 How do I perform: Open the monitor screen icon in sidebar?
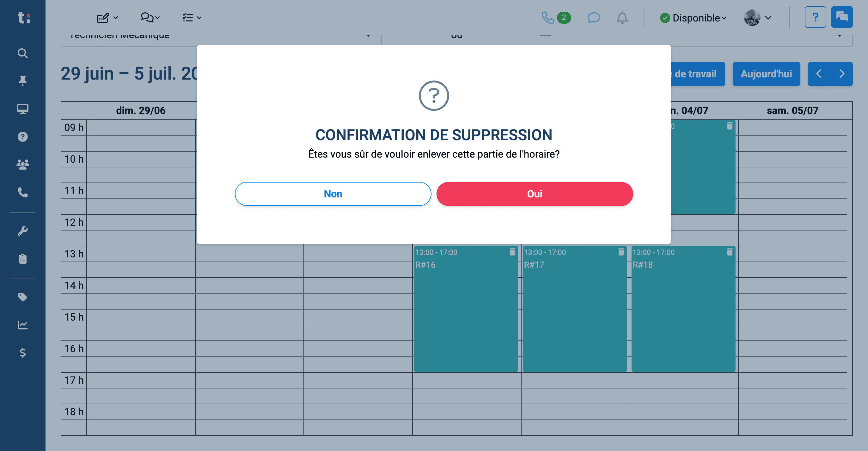click(22, 109)
